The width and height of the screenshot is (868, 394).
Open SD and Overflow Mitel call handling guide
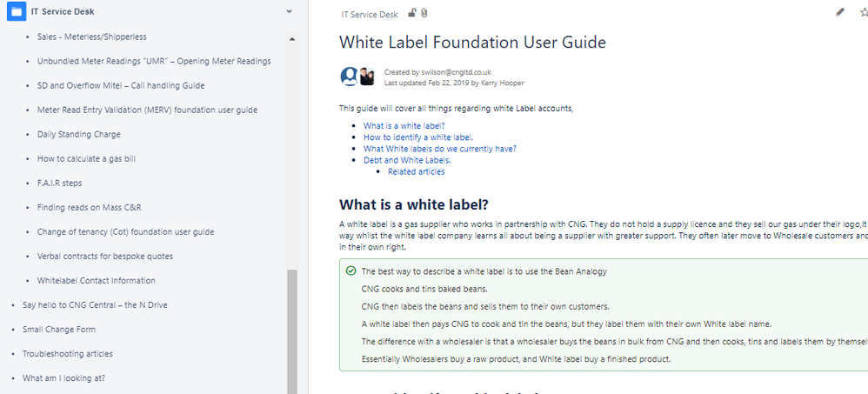121,85
